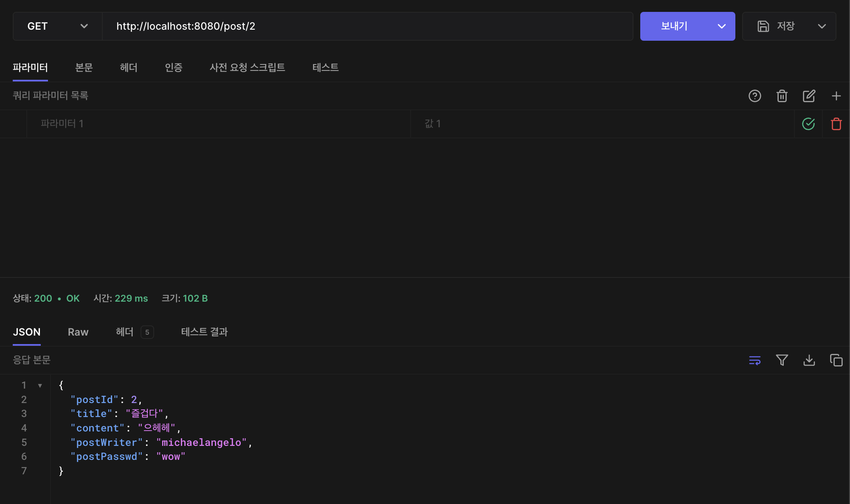Delete all query parameters with the trash icon

click(782, 96)
